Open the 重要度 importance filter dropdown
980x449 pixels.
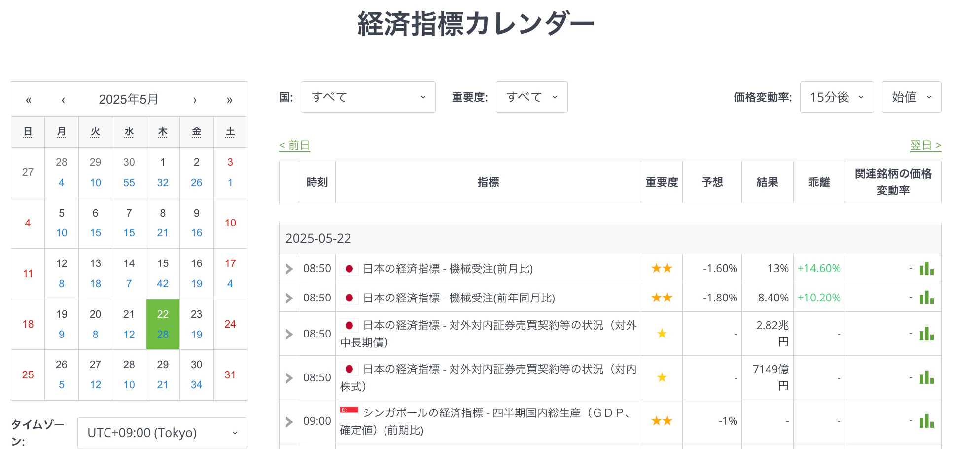[531, 97]
